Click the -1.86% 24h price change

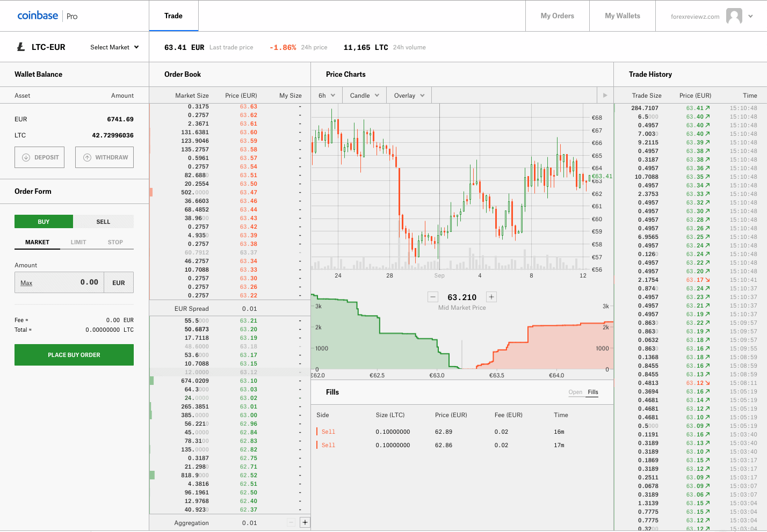(x=283, y=47)
